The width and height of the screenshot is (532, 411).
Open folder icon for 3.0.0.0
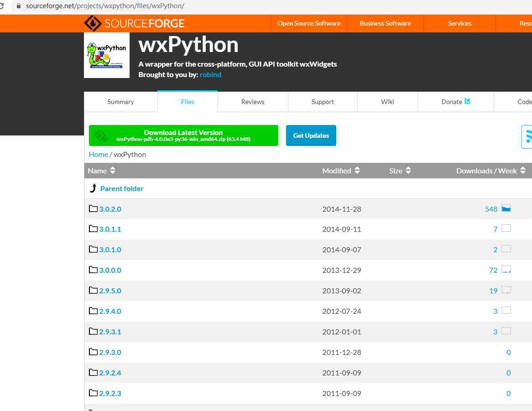tap(93, 270)
